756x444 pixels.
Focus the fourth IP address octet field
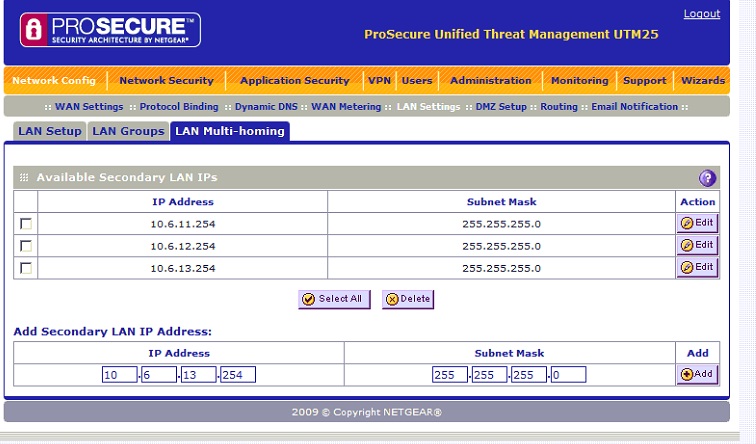click(238, 375)
